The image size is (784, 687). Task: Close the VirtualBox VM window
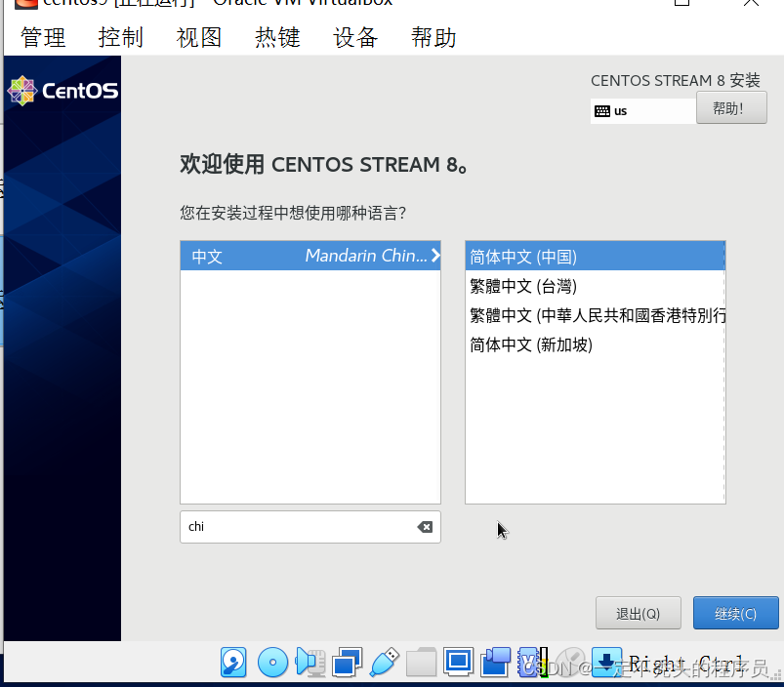coord(751,3)
